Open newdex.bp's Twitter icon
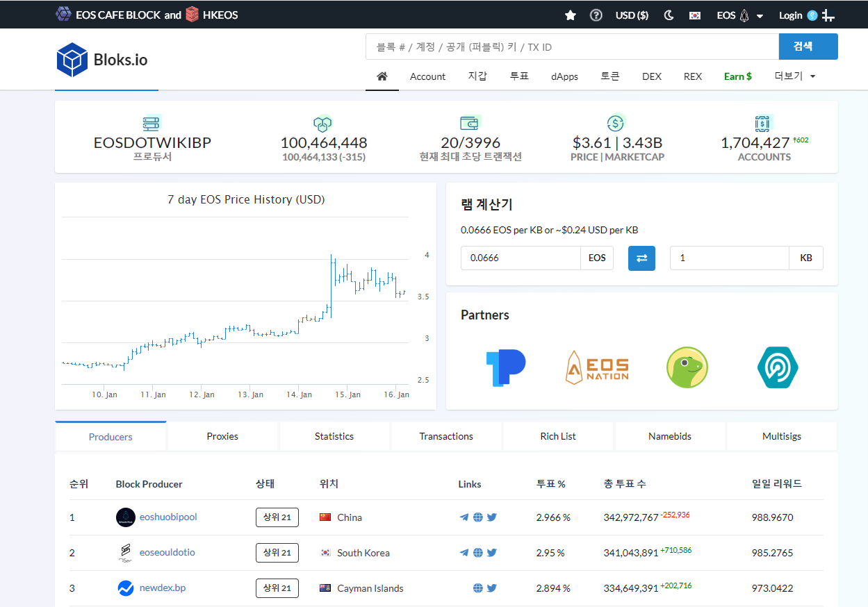 (492, 588)
